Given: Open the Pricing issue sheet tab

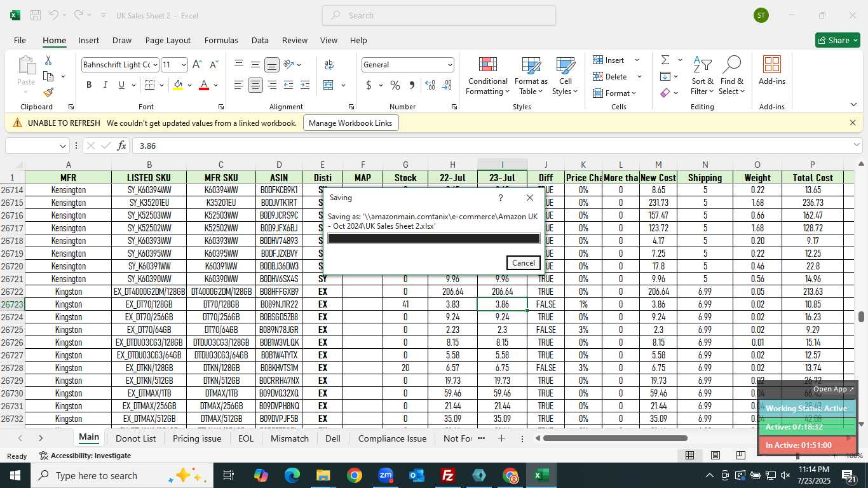Looking at the screenshot, I should click(197, 438).
